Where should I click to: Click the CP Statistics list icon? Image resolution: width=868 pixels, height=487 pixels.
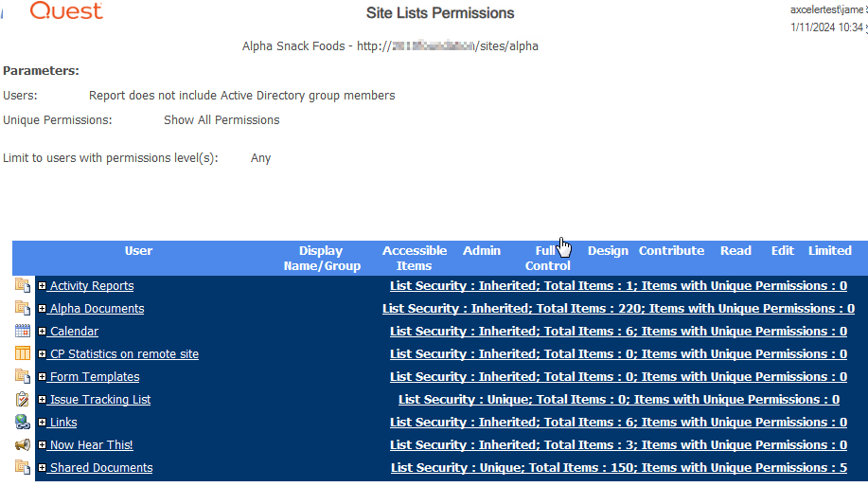[x=23, y=353]
